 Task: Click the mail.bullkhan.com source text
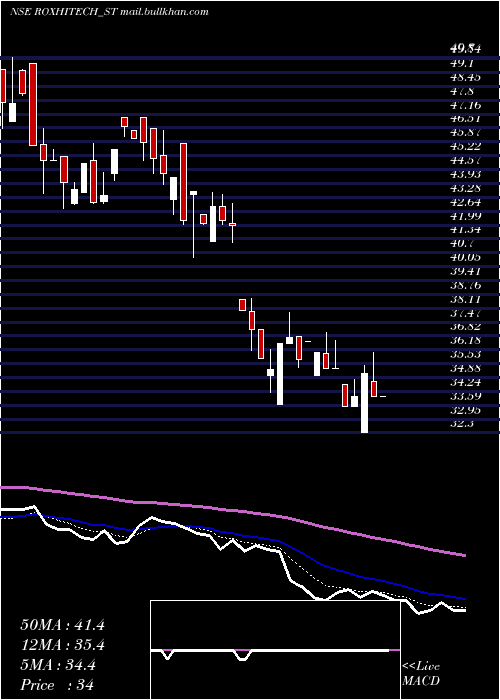(x=164, y=12)
